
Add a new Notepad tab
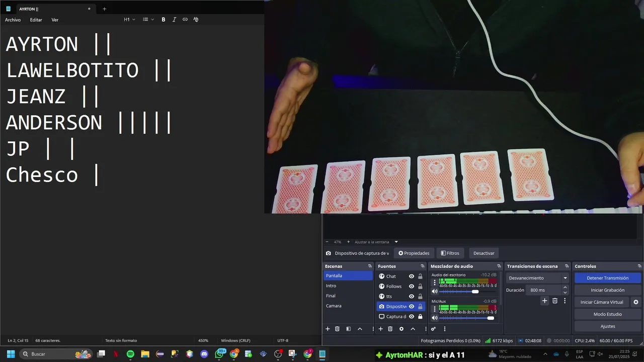[104, 9]
